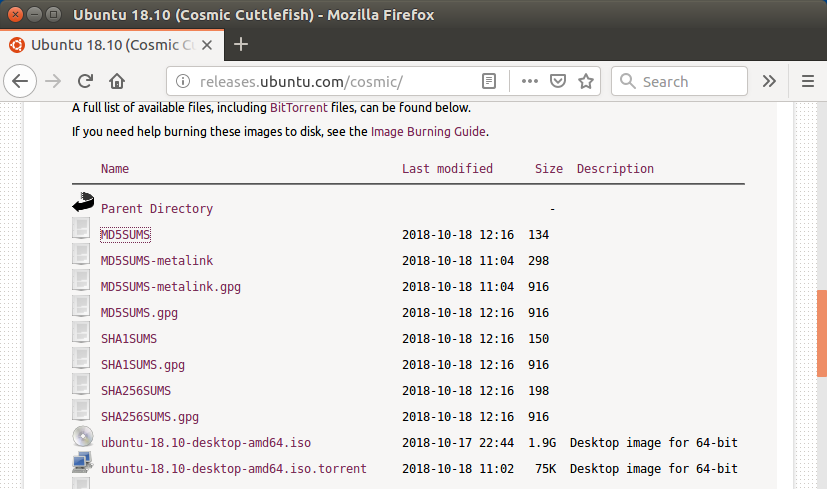Click the disc icon beside desktop-amd64.iso
827x489 pixels.
83,436
